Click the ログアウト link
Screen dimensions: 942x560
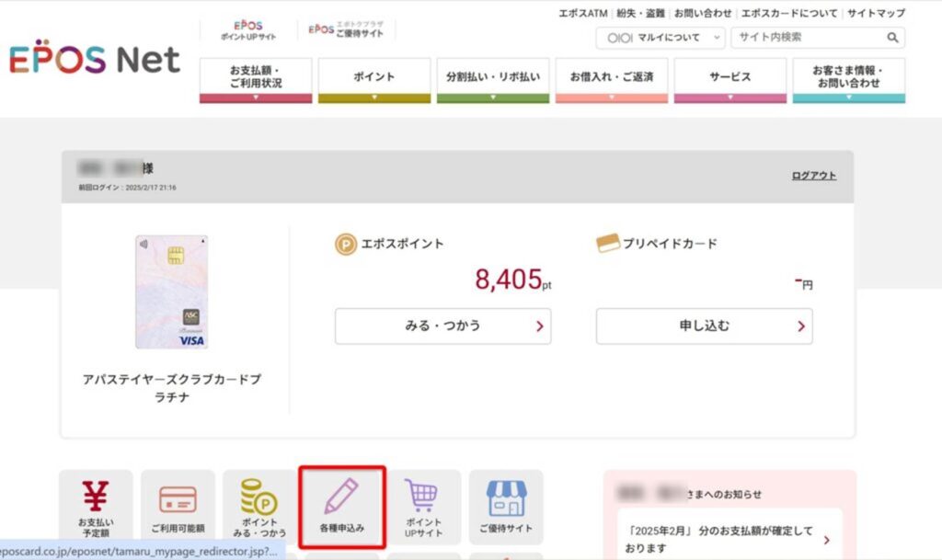point(814,176)
